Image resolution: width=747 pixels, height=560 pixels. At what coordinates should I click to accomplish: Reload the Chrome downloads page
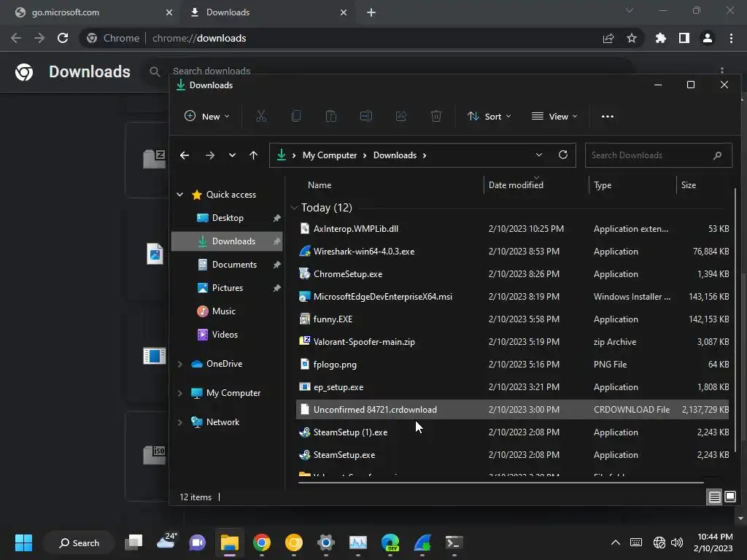point(63,38)
